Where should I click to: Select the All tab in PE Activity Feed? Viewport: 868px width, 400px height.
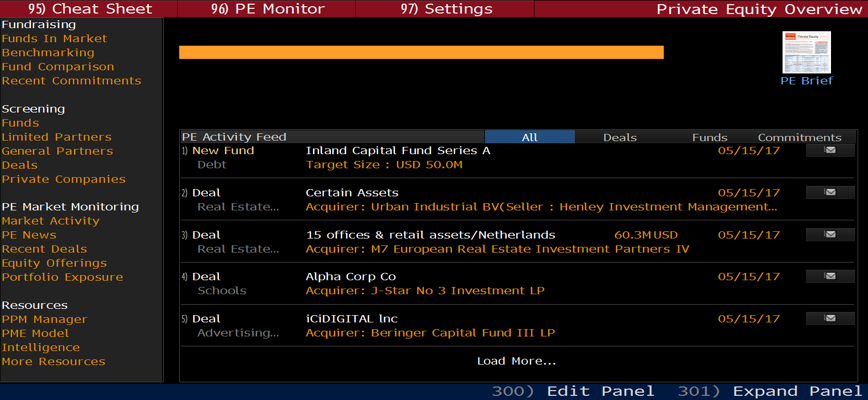click(x=529, y=137)
